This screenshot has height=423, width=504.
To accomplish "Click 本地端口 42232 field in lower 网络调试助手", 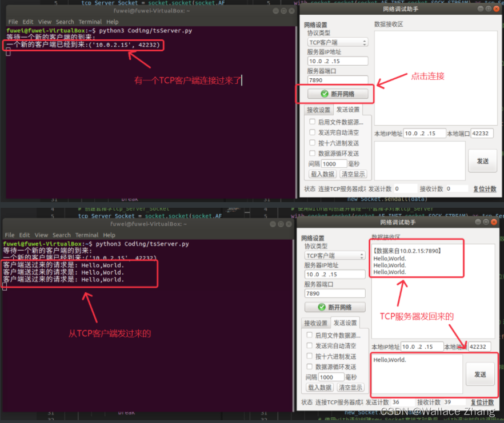I will click(x=479, y=347).
